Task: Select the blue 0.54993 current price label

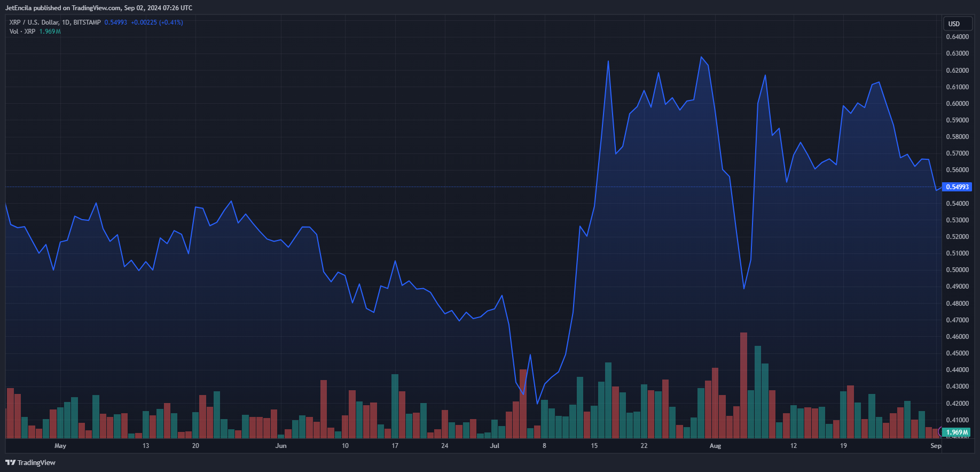Action: (x=957, y=187)
